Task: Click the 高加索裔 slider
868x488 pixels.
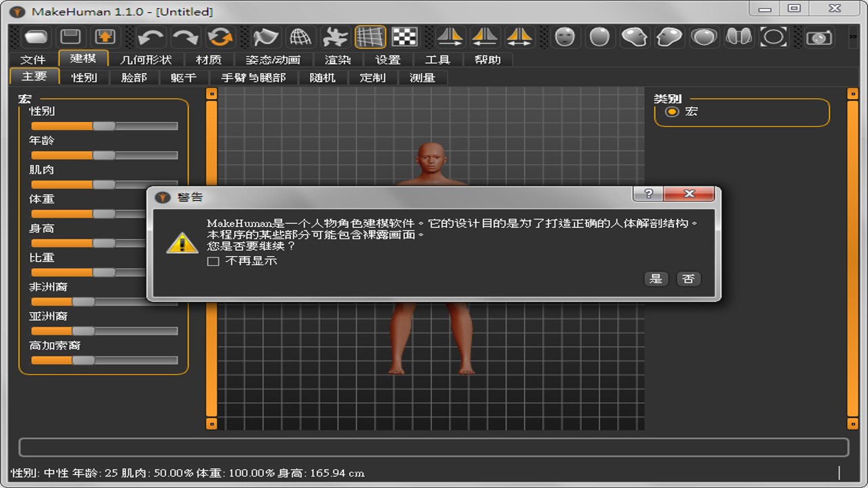Action: (104, 360)
